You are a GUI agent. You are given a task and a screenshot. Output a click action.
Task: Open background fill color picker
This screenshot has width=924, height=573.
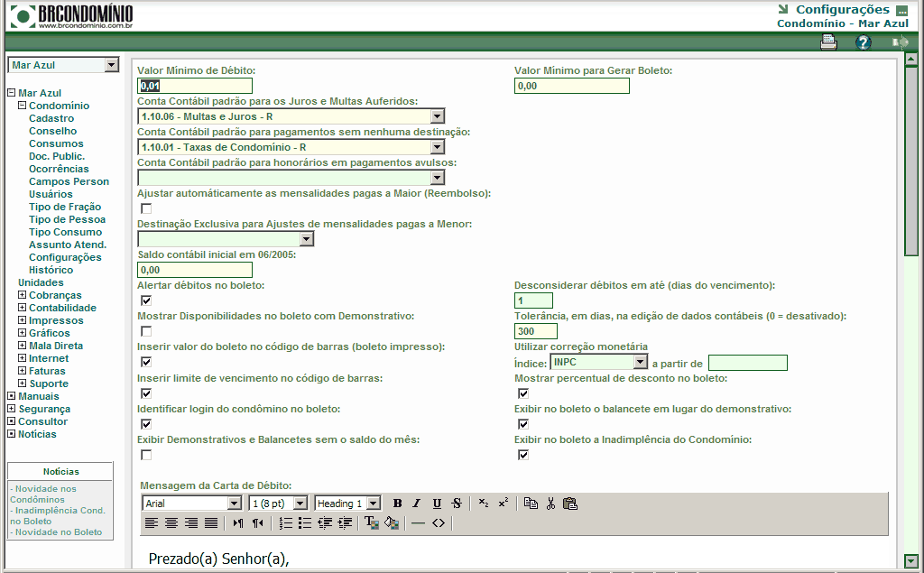392,522
